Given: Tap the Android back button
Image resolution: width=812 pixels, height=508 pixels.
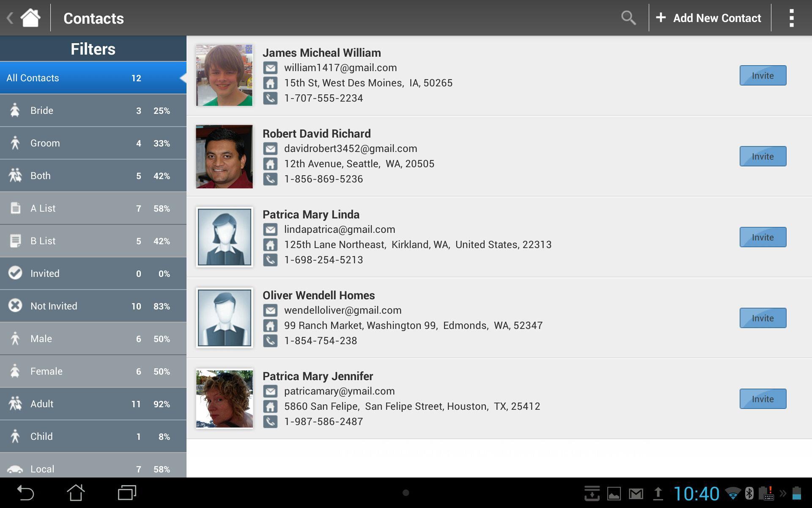Looking at the screenshot, I should [25, 493].
